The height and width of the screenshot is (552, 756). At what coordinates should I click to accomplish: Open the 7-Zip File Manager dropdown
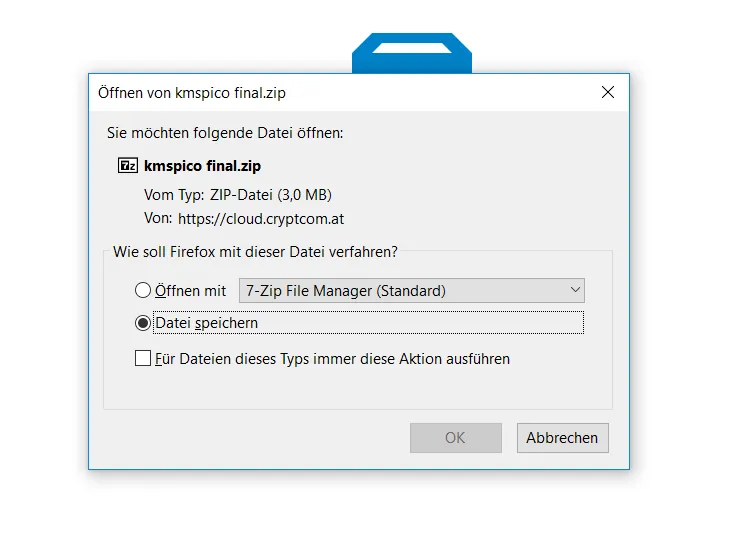pyautogui.click(x=412, y=290)
